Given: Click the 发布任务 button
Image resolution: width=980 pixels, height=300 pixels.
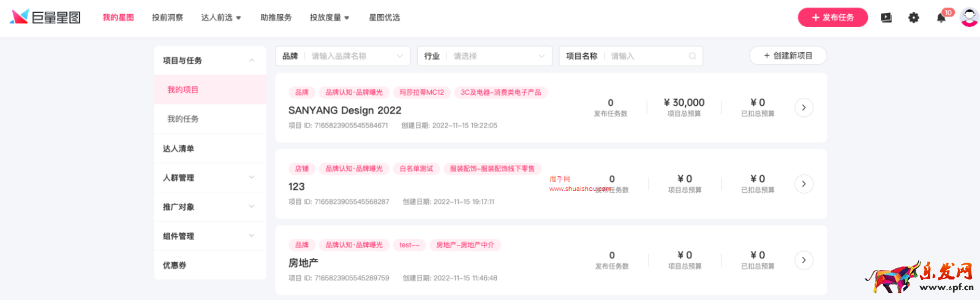Looking at the screenshot, I should point(832,18).
